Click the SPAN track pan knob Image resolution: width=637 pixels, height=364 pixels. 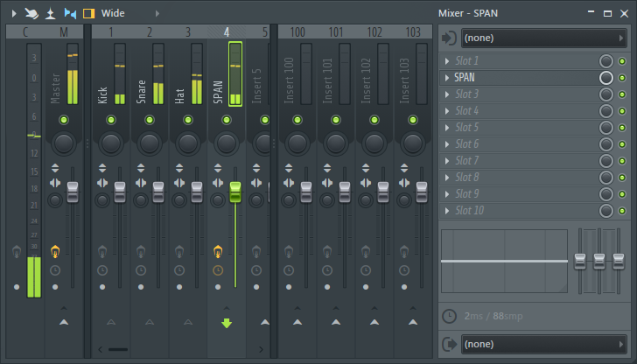tap(227, 143)
